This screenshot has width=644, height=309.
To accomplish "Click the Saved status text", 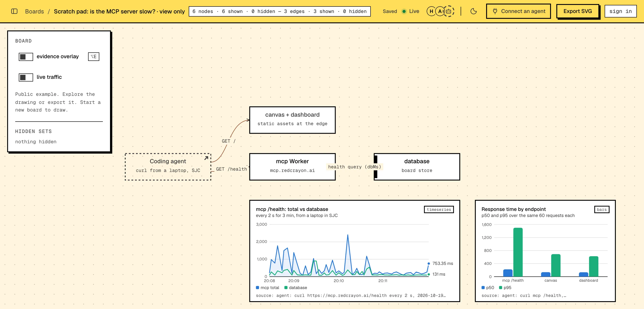I will point(390,11).
